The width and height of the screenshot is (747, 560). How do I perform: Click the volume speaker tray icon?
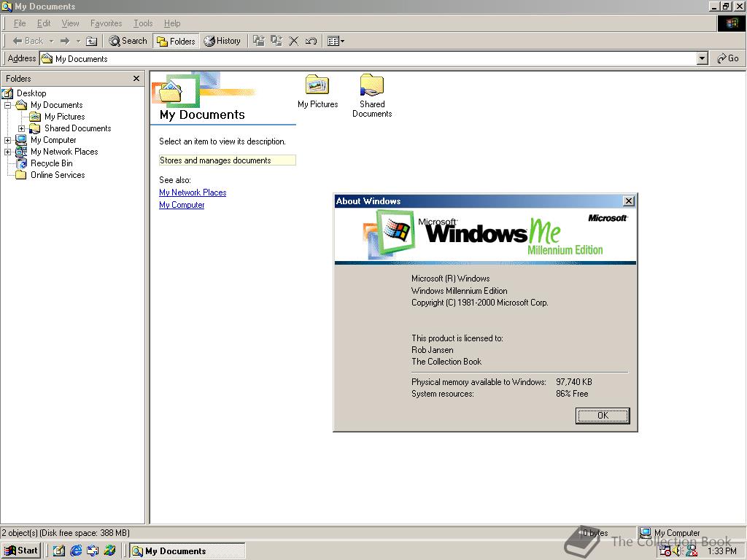pos(678,551)
